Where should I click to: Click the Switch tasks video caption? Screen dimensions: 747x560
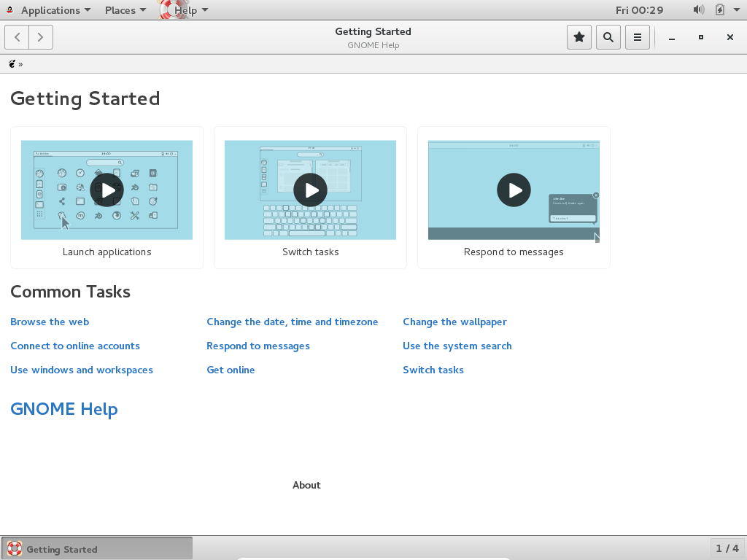click(x=310, y=252)
